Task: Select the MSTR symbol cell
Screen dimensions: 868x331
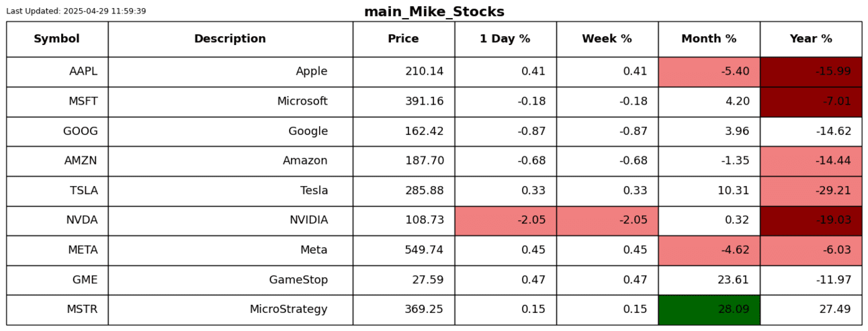Action: (57, 310)
